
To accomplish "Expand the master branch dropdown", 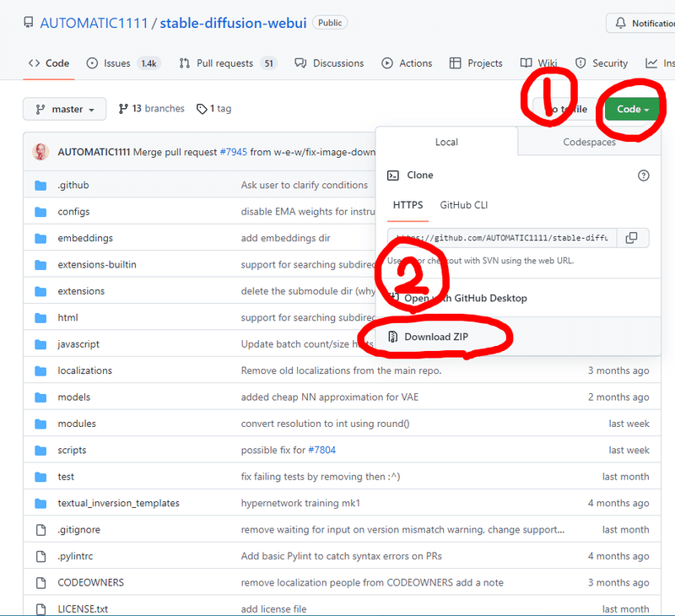I will (65, 109).
